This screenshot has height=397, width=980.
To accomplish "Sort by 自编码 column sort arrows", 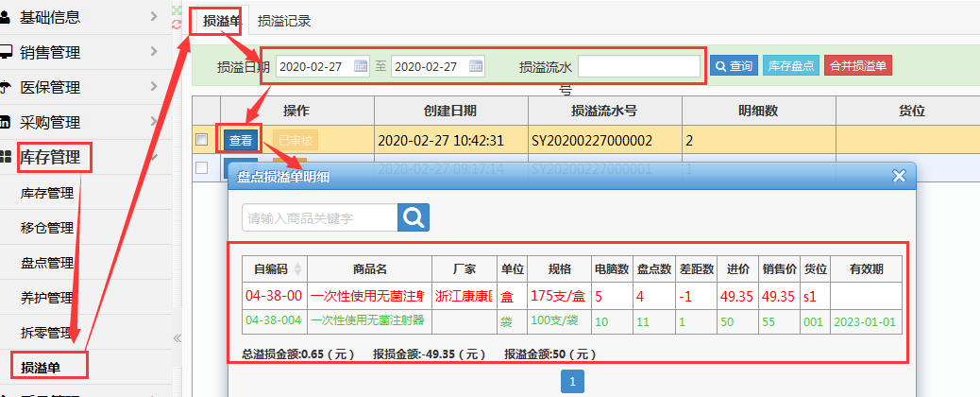I will click(x=297, y=269).
